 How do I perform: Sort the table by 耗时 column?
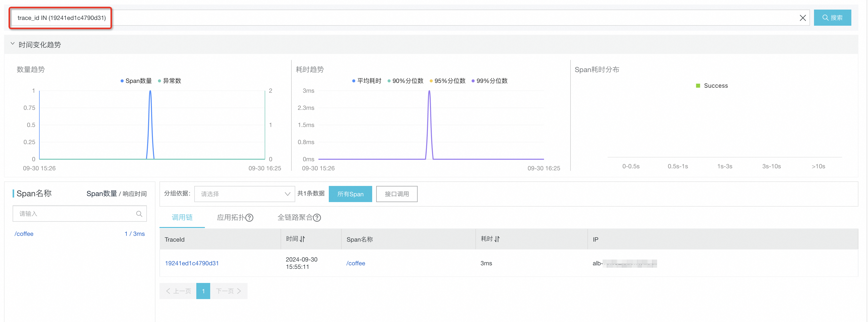coord(497,239)
